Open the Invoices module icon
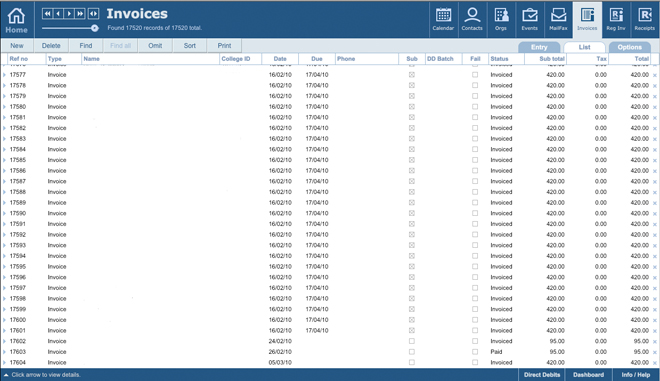This screenshot has width=660, height=381. [587, 19]
